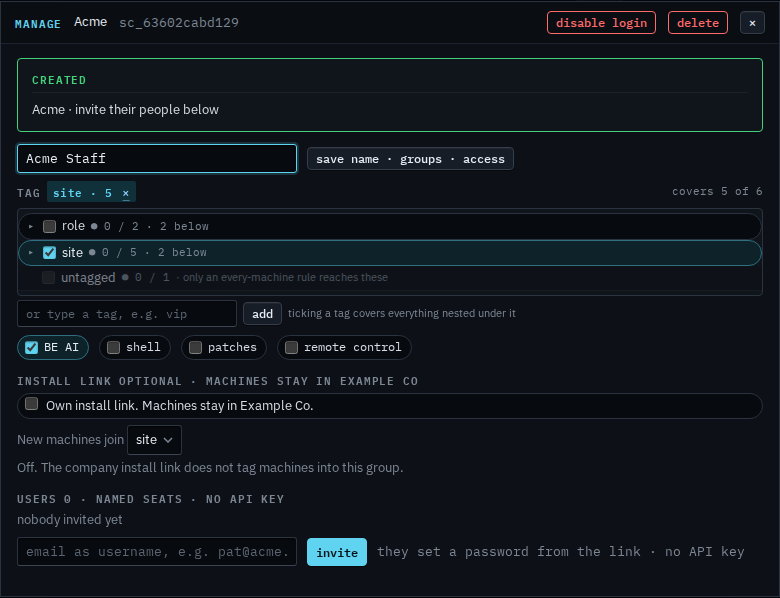
Task: Click the invite button
Action: click(337, 552)
